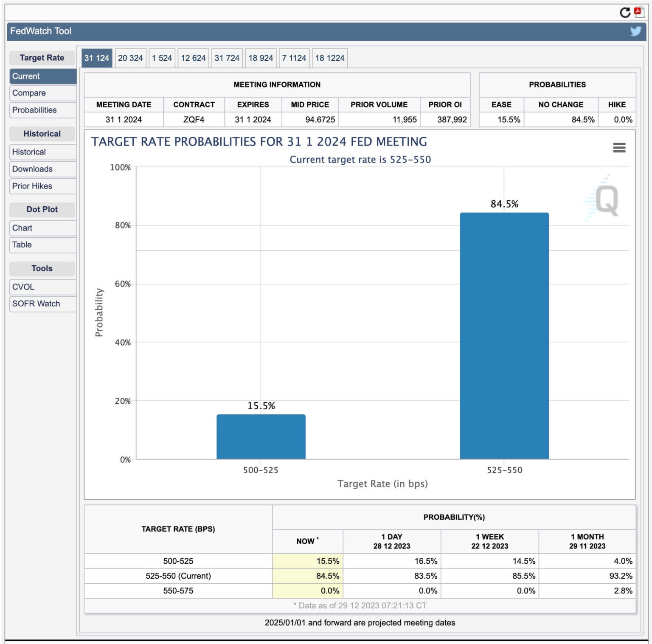This screenshot has width=652, height=644.
Task: Click the refresh icon at top right
Action: [x=624, y=12]
